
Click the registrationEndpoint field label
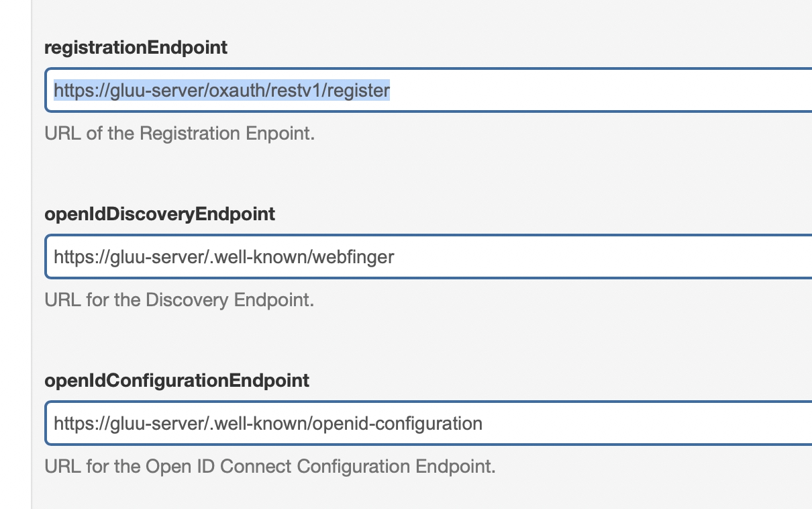136,48
